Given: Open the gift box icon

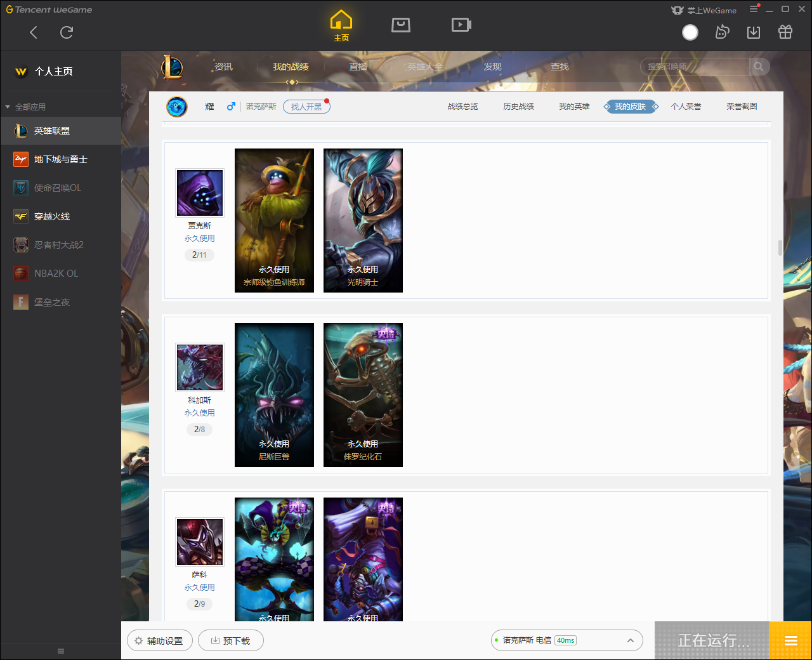Looking at the screenshot, I should [x=785, y=32].
